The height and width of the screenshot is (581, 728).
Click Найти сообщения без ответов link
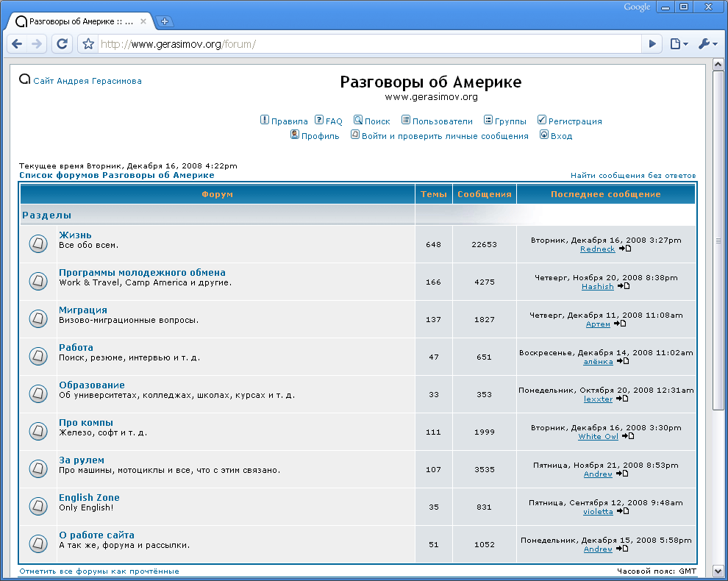[x=632, y=176]
